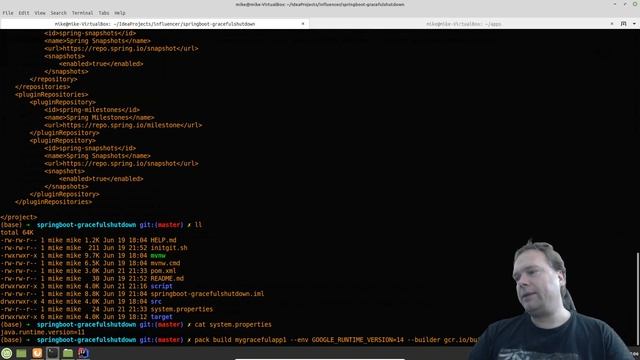The image size is (640, 360).
Task: Open the Tabs menu
Action: pos(104,13)
